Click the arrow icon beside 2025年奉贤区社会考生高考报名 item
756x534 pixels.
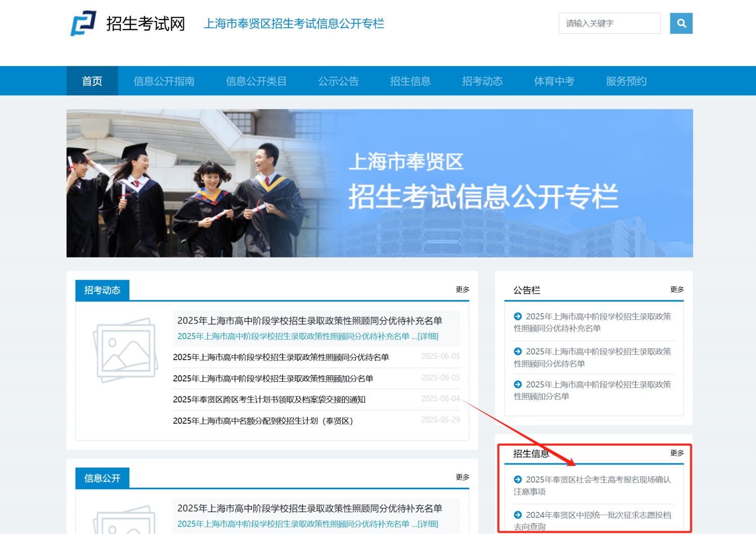tap(518, 479)
